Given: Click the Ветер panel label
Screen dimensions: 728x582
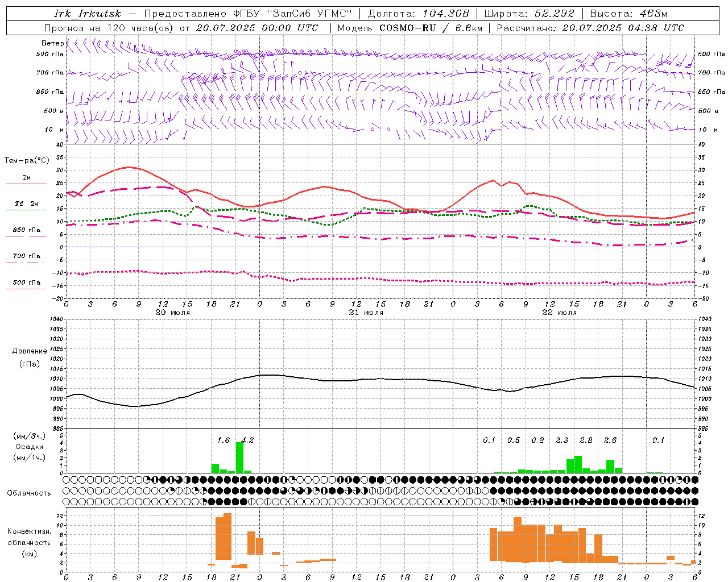Looking at the screenshot, I should coord(52,43).
